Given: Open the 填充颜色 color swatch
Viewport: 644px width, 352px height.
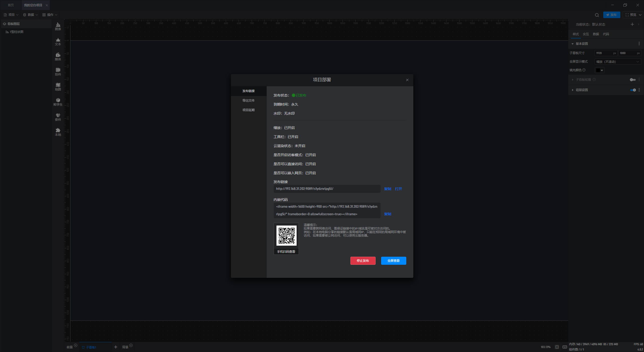Looking at the screenshot, I should (599, 70).
